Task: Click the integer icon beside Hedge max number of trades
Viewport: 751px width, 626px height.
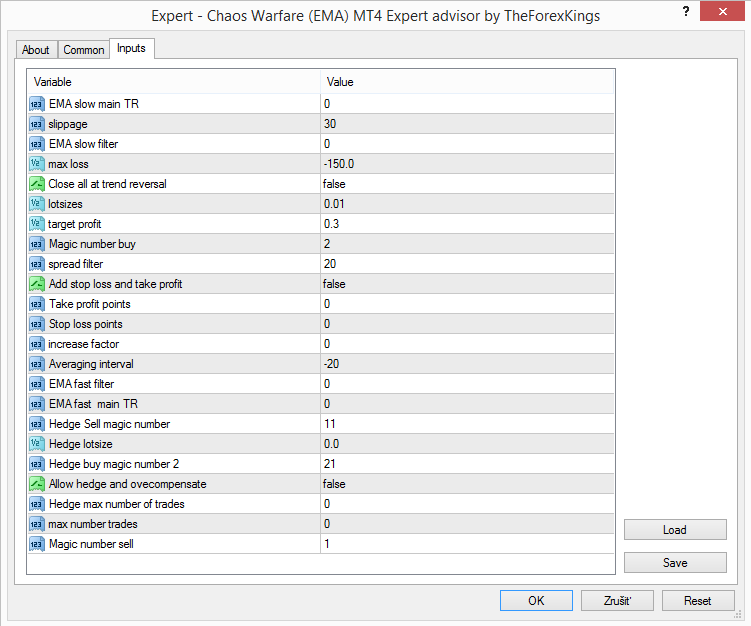Action: tap(37, 504)
